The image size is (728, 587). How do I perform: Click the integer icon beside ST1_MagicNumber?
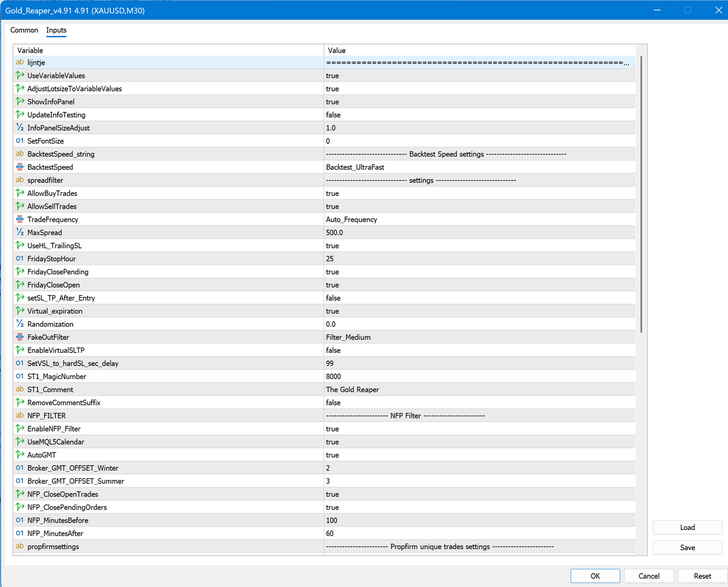click(20, 377)
